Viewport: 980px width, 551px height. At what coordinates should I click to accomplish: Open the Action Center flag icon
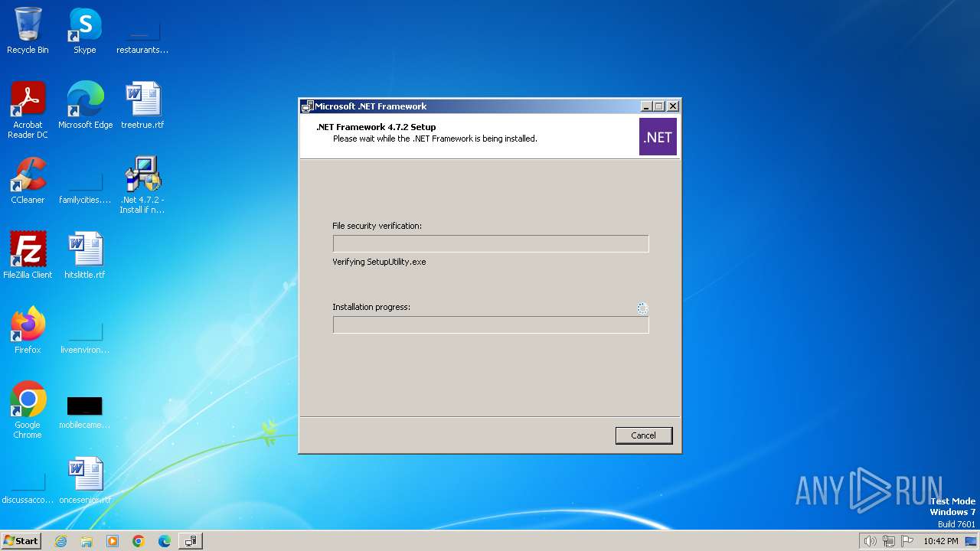pos(907,541)
